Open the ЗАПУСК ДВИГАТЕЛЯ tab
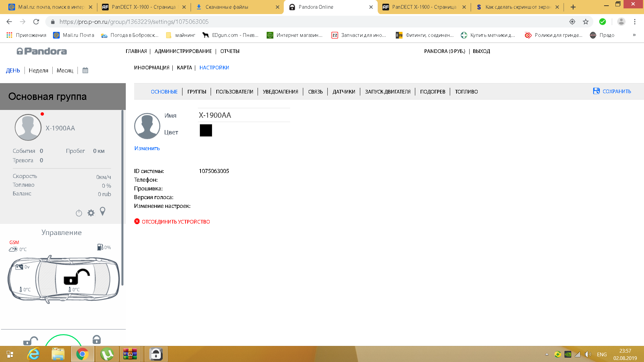This screenshot has height=362, width=644. click(387, 92)
